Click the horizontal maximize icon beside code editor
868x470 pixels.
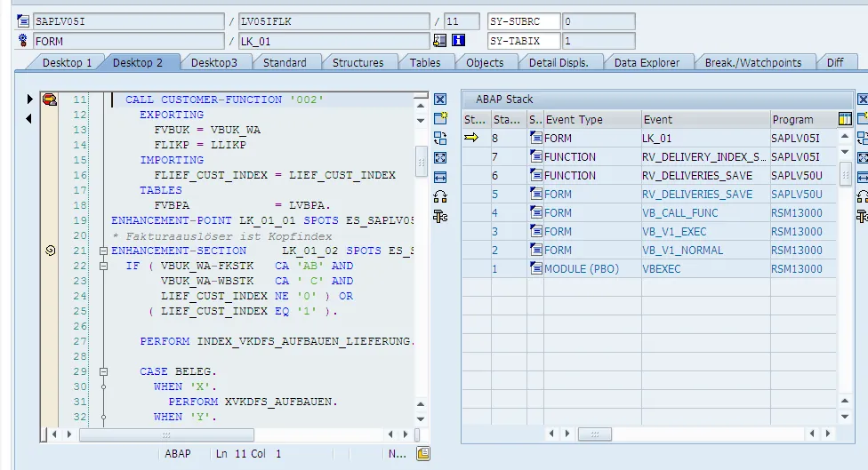click(440, 177)
